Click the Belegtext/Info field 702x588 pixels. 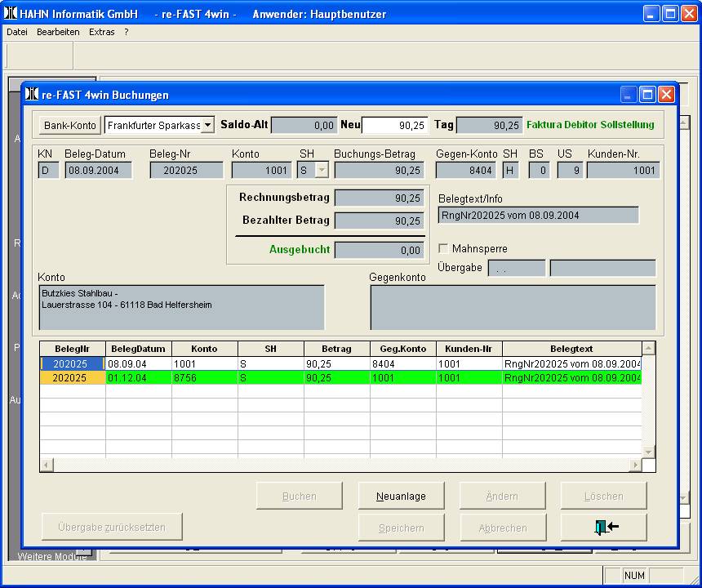(538, 216)
